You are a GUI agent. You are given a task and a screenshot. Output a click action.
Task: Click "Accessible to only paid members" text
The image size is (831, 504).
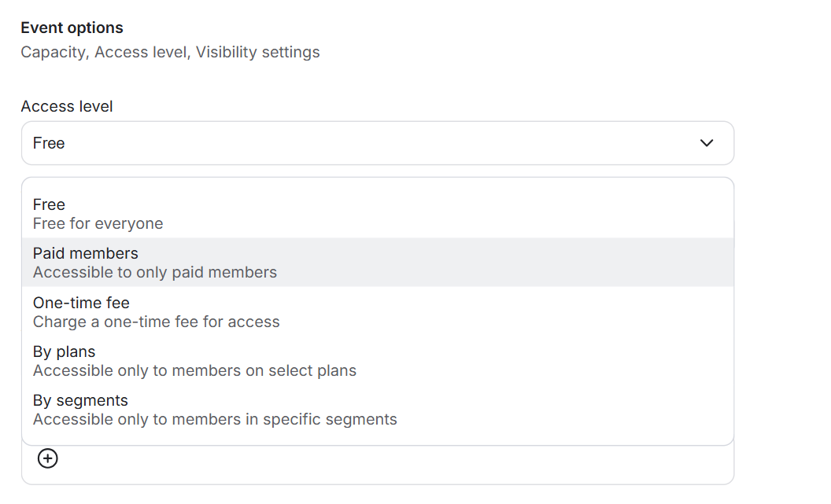pyautogui.click(x=155, y=273)
